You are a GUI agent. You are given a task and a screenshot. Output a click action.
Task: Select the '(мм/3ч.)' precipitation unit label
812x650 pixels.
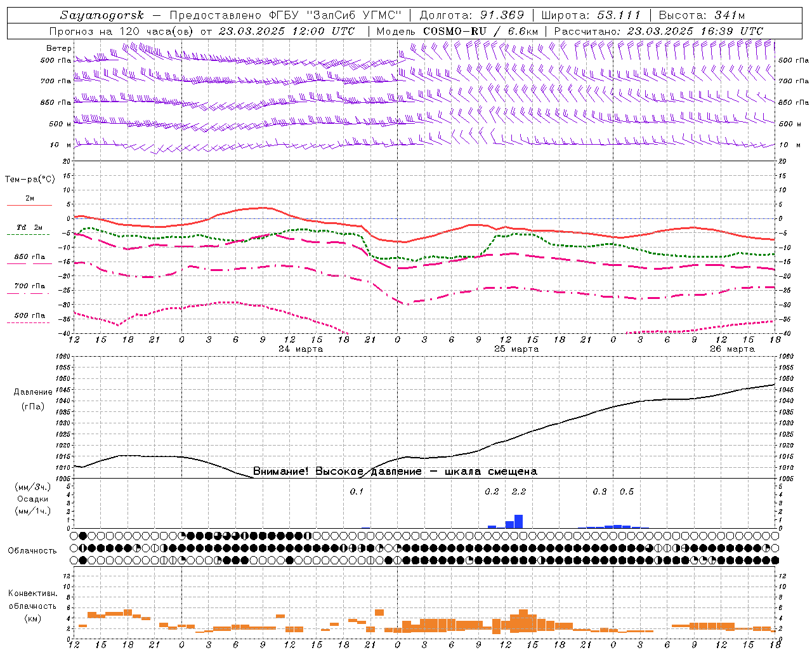pyautogui.click(x=32, y=487)
